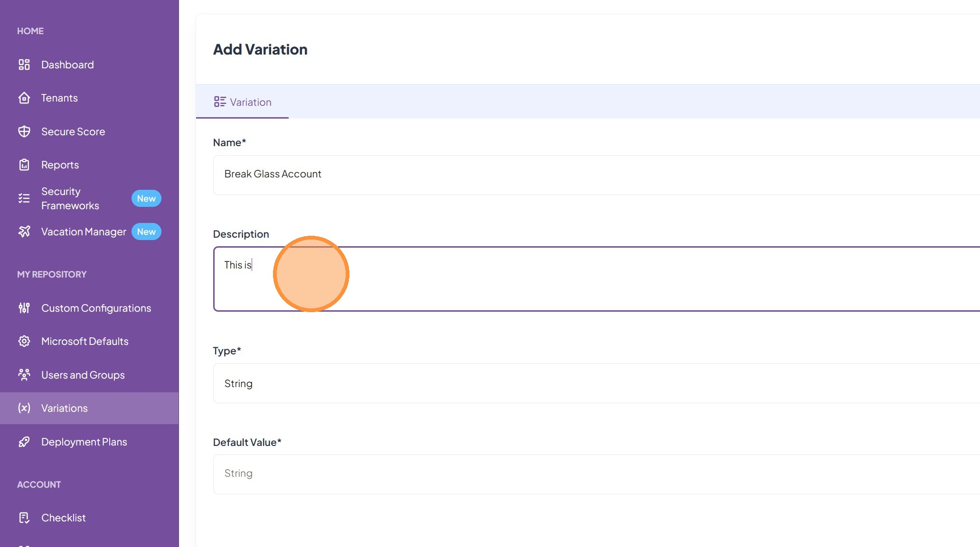This screenshot has height=547, width=980.
Task: Click the Vacation Manager airplane icon
Action: point(24,232)
